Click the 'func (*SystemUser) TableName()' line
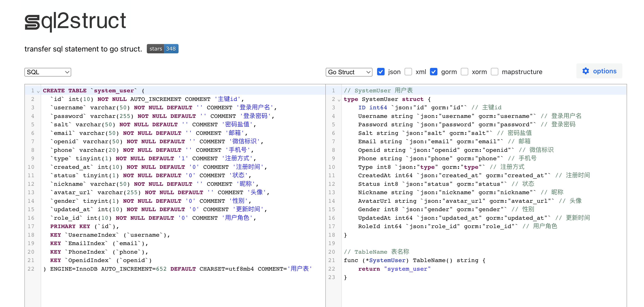The height and width of the screenshot is (307, 644). pos(414,260)
